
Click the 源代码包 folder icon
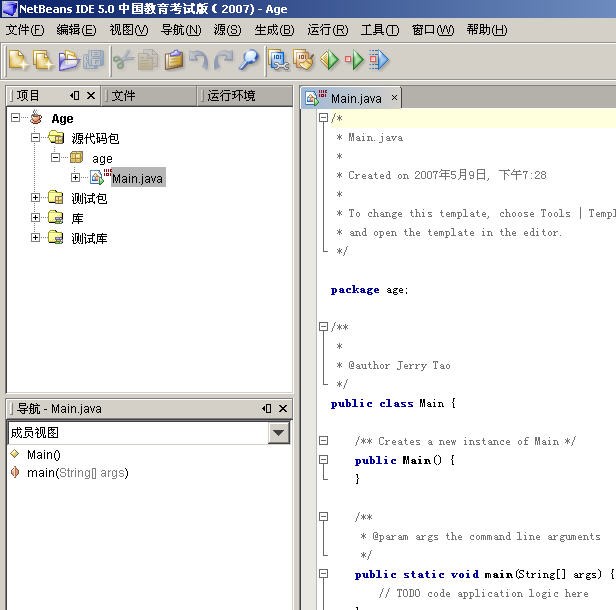point(56,137)
